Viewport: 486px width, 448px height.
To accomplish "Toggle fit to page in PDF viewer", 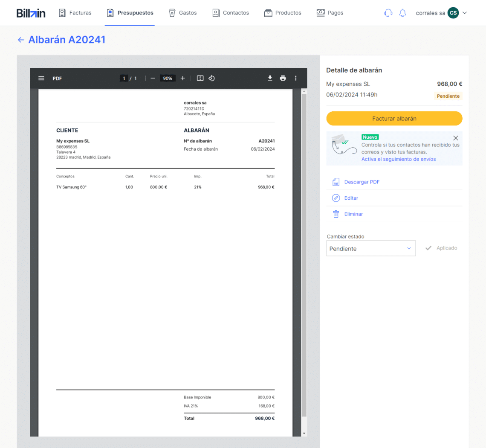I will click(200, 79).
